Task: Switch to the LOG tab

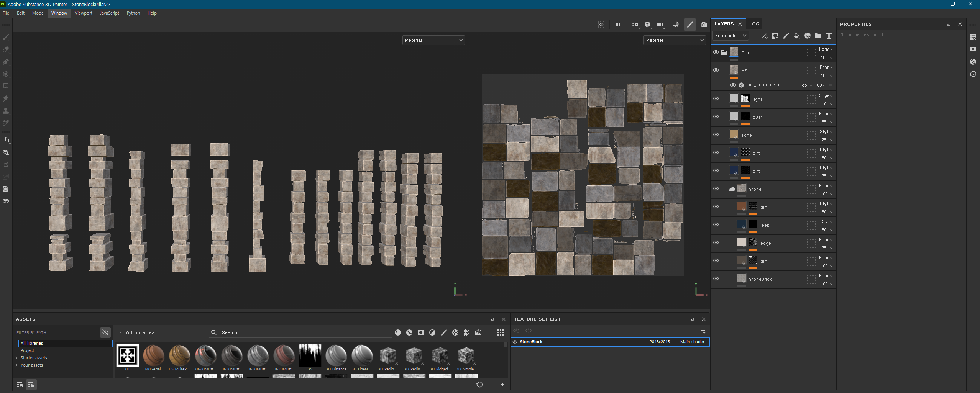Action: pyautogui.click(x=754, y=24)
